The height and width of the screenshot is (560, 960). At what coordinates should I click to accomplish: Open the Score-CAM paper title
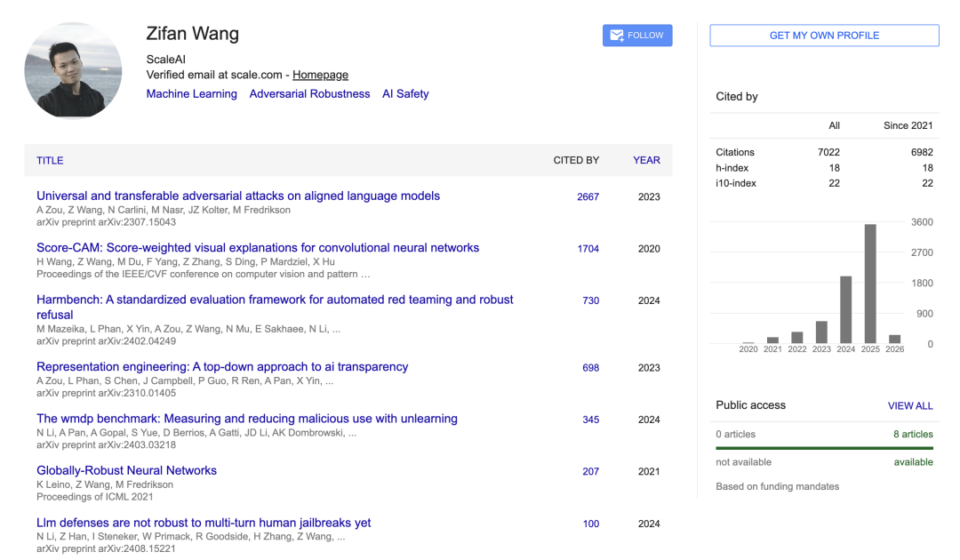click(x=258, y=248)
